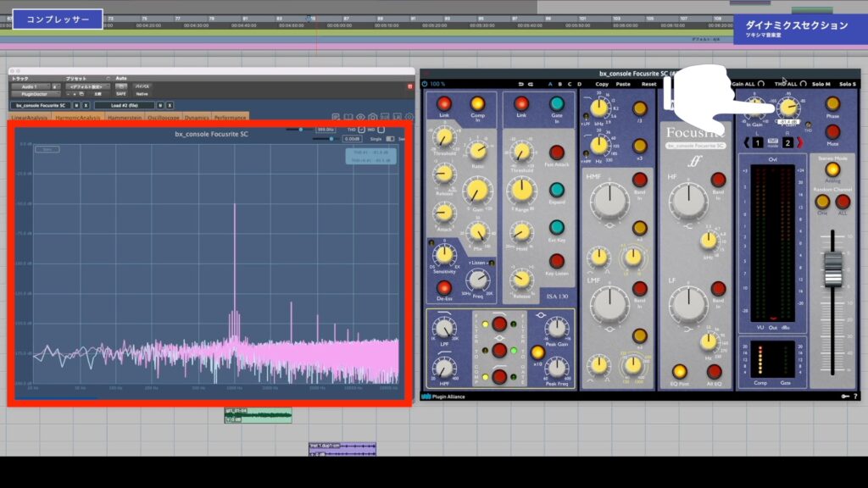Click the 999.0Hz frequency input field
The height and width of the screenshot is (488, 868).
[x=325, y=130]
